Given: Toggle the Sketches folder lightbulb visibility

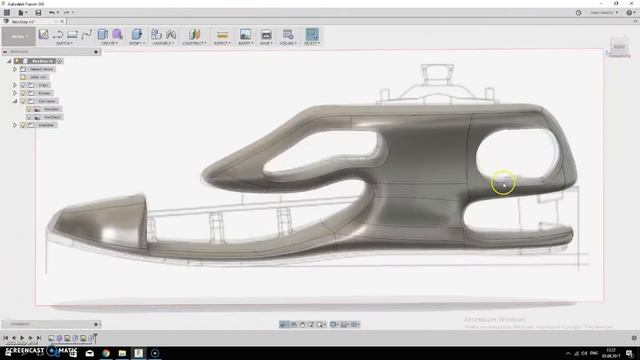Looking at the screenshot, I should [x=23, y=125].
